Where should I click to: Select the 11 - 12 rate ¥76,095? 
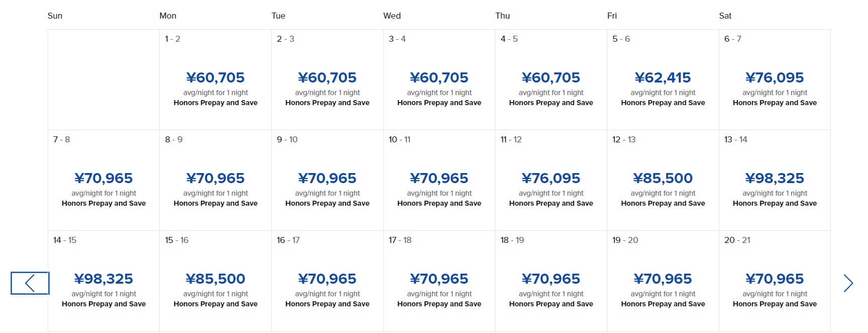551,180
